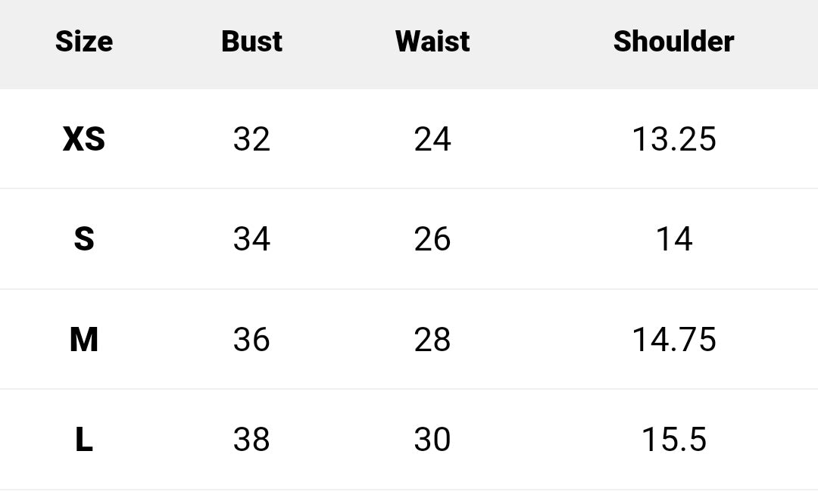Pick the M size row label
The width and height of the screenshot is (818, 504).
[x=84, y=340]
